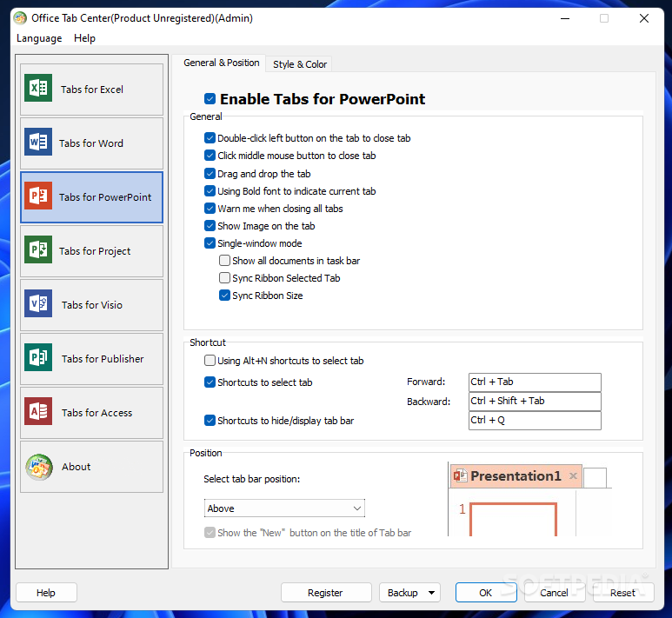Image resolution: width=672 pixels, height=618 pixels.
Task: Select Tabs for Access text label
Action: tap(96, 413)
